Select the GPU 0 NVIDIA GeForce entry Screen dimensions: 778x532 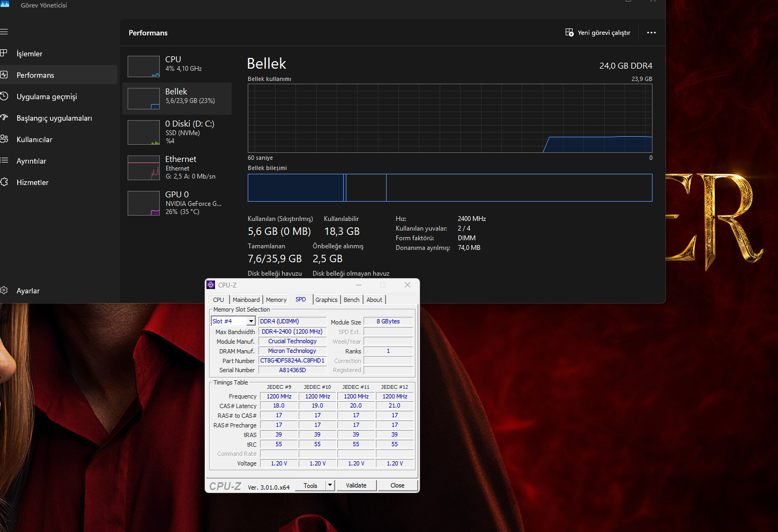[177, 203]
